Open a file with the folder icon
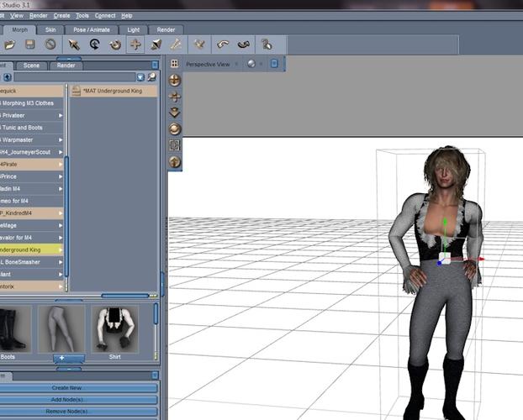 pos(9,45)
